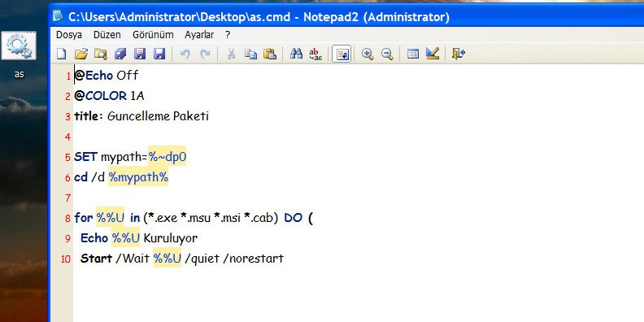Viewport: 644px width, 322px height.
Task: Click line number 7 in the margin
Action: pyautogui.click(x=67, y=198)
